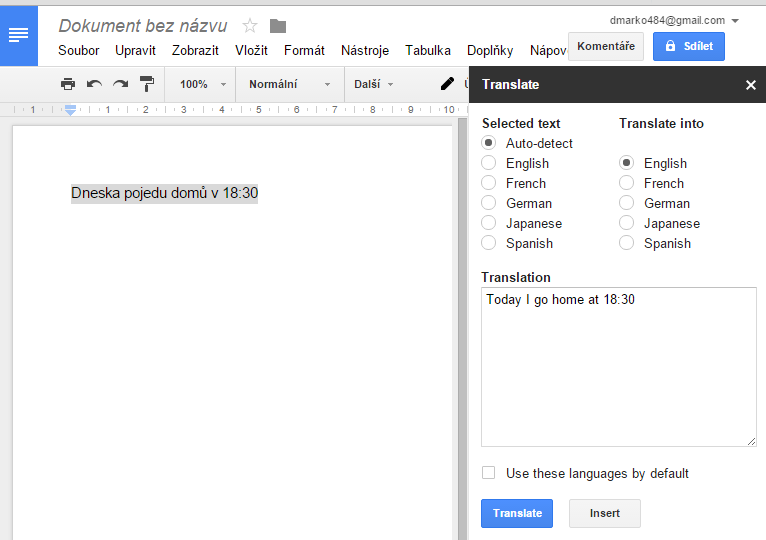Select Auto-detect for selected text
Image resolution: width=766 pixels, height=540 pixels.
(x=488, y=143)
